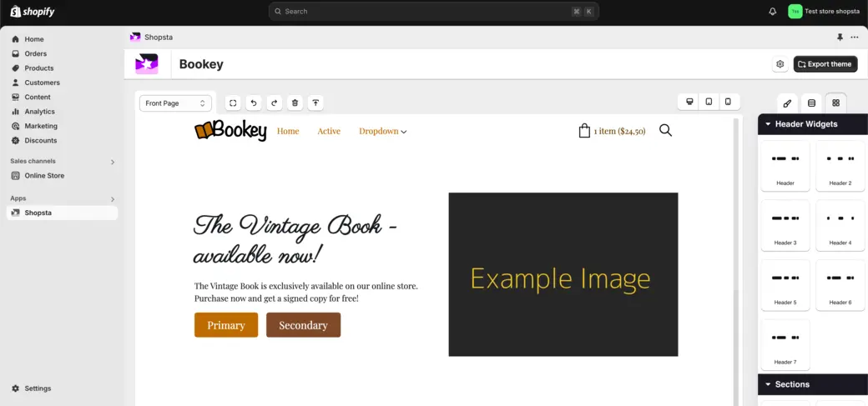Image resolution: width=868 pixels, height=406 pixels.
Task: Switch to desktop preview mode
Action: (x=689, y=102)
